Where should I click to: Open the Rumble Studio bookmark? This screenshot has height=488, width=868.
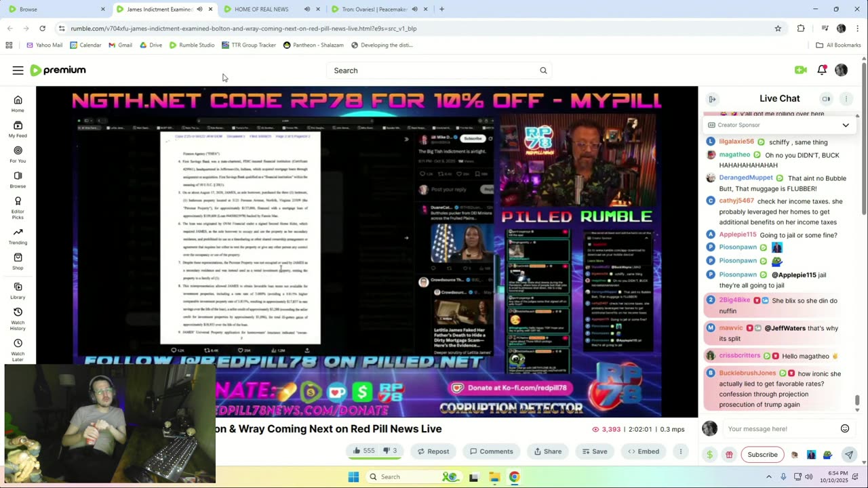coord(192,45)
